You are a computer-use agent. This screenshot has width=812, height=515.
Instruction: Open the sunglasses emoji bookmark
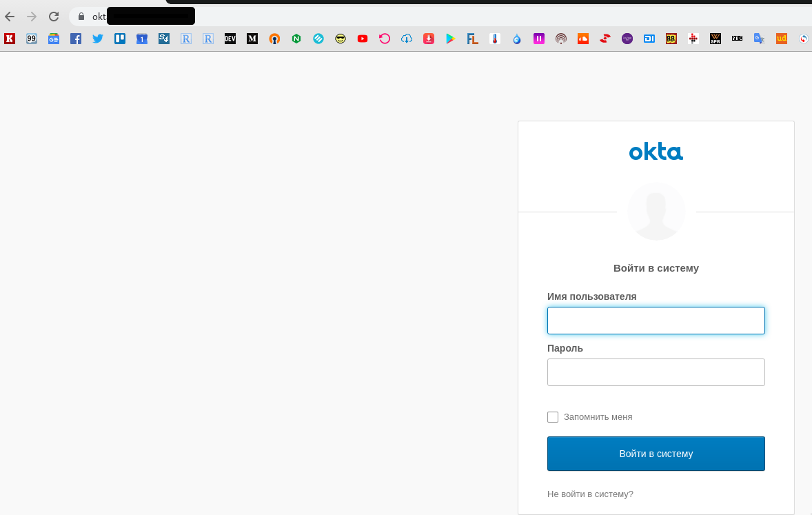point(341,39)
